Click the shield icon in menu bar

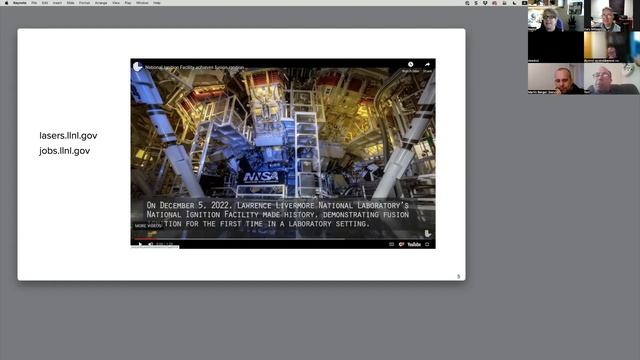pos(485,3)
